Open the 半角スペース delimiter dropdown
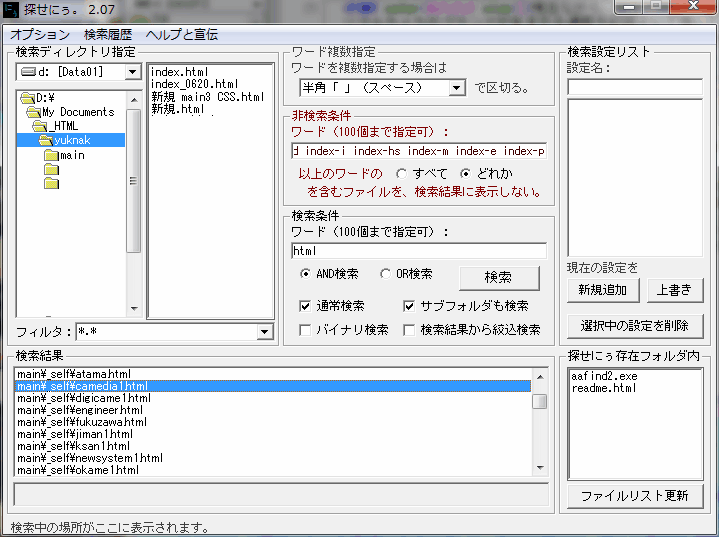Viewport: 719px width, 537px height. [457, 88]
